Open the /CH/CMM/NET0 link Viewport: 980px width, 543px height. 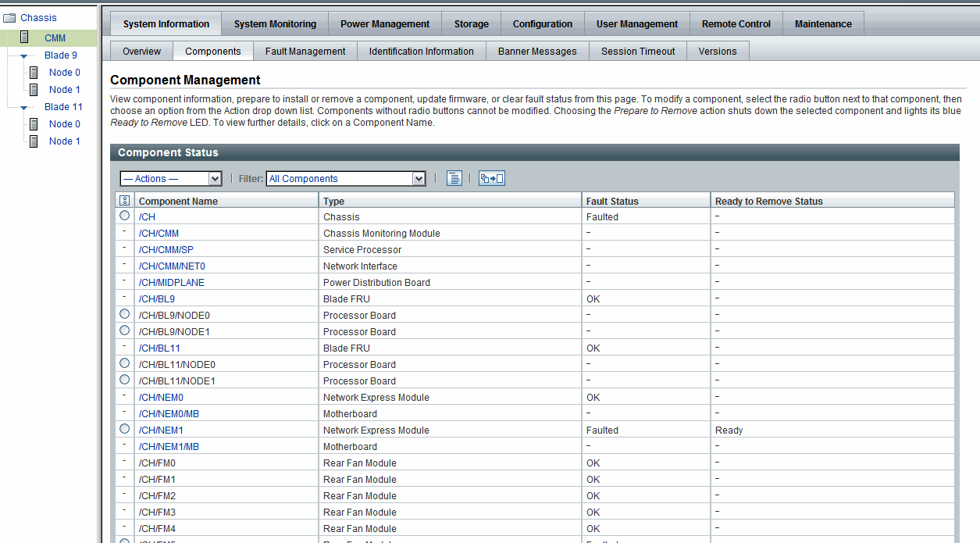click(172, 266)
